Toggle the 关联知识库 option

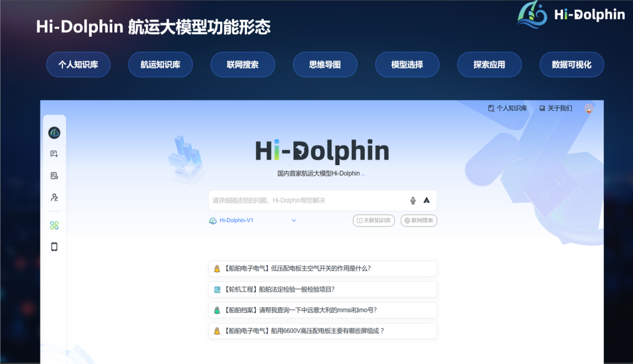coord(374,221)
